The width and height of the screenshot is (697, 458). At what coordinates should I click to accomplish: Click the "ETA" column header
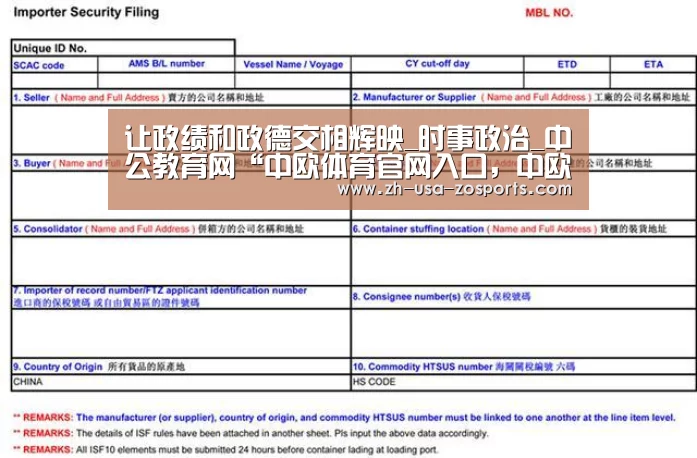(653, 64)
